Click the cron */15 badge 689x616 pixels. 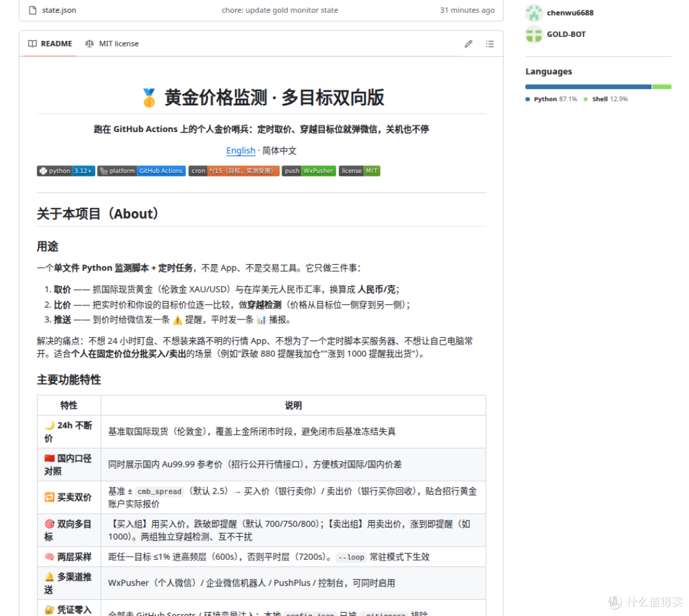point(233,171)
